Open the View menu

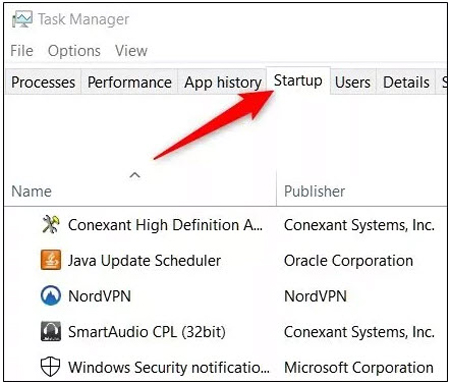coord(131,51)
